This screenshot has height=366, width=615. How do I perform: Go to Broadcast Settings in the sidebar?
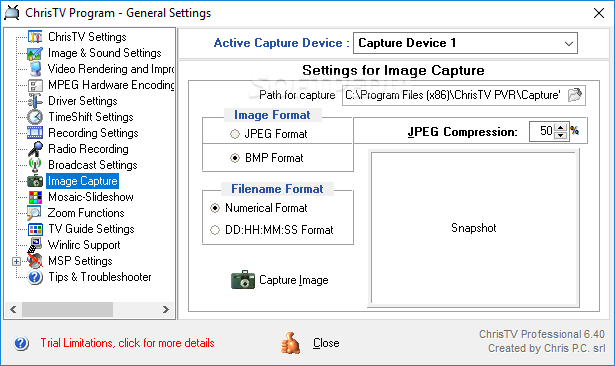click(x=93, y=165)
